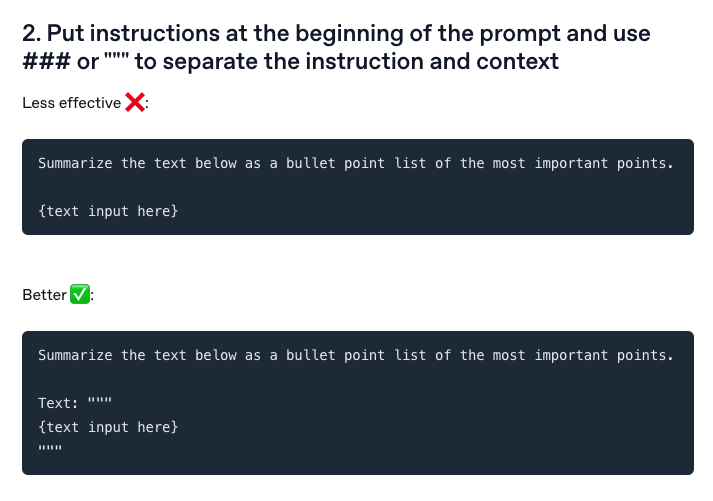This screenshot has width=713, height=501.
Task: Click the word "Summarize" in the Less effective example
Action: pyautogui.click(x=75, y=163)
